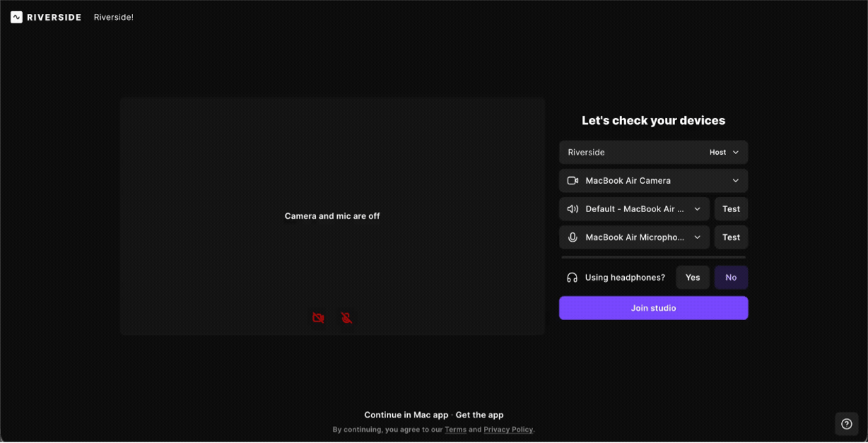The image size is (868, 443).
Task: Open the Terms link
Action: tap(455, 430)
